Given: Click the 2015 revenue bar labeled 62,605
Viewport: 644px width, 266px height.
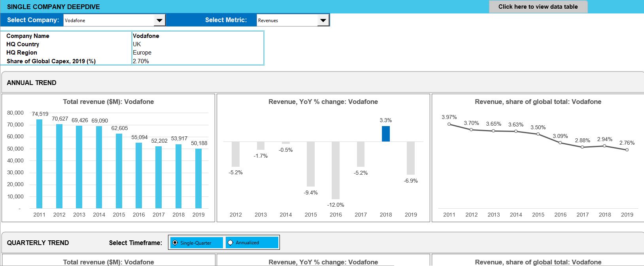Looking at the screenshot, I should (x=119, y=171).
